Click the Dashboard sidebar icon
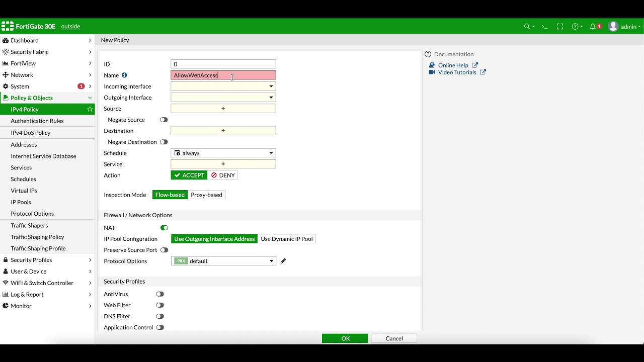The height and width of the screenshot is (362, 644). (6, 40)
